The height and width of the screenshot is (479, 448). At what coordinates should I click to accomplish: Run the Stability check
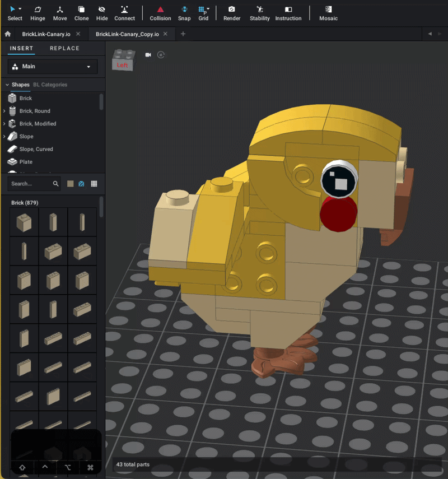pos(260,13)
